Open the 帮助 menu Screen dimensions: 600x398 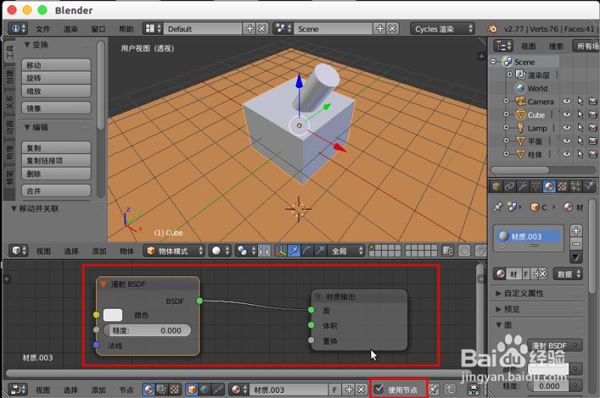tap(126, 29)
